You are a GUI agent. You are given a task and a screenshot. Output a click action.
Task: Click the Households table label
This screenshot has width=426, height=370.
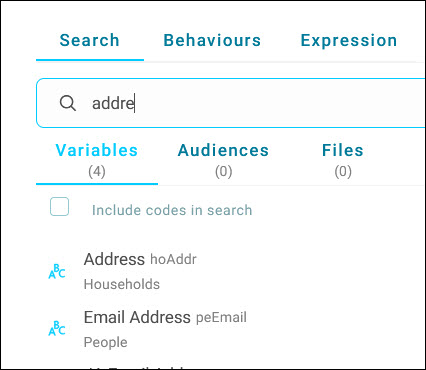pyautogui.click(x=122, y=284)
